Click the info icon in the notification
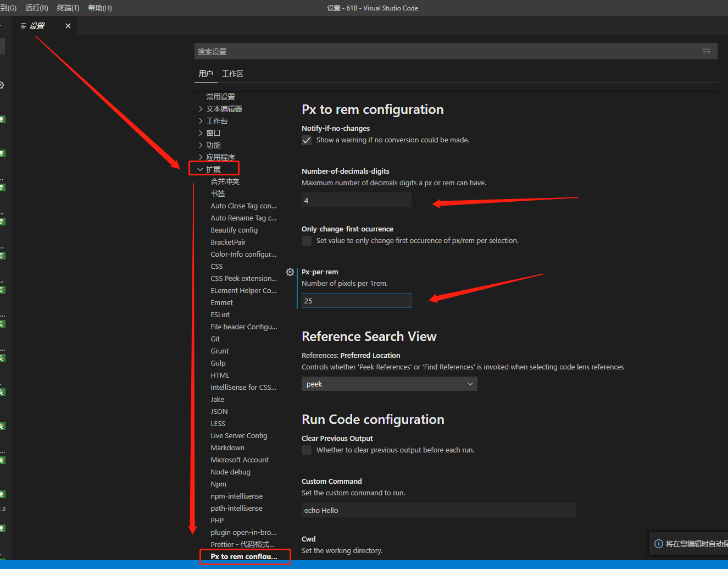This screenshot has width=728, height=569. (x=658, y=544)
